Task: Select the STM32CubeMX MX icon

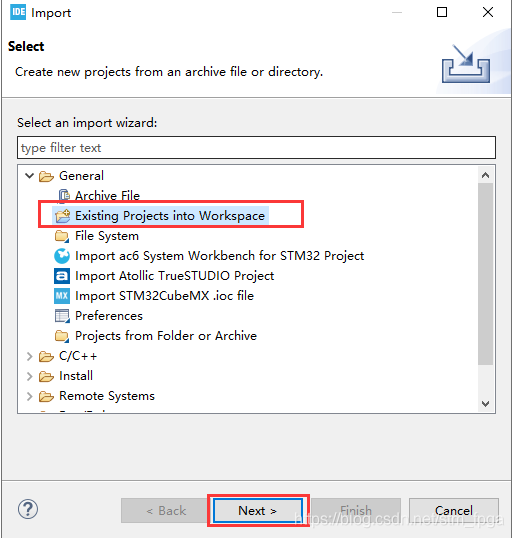Action: click(x=62, y=296)
